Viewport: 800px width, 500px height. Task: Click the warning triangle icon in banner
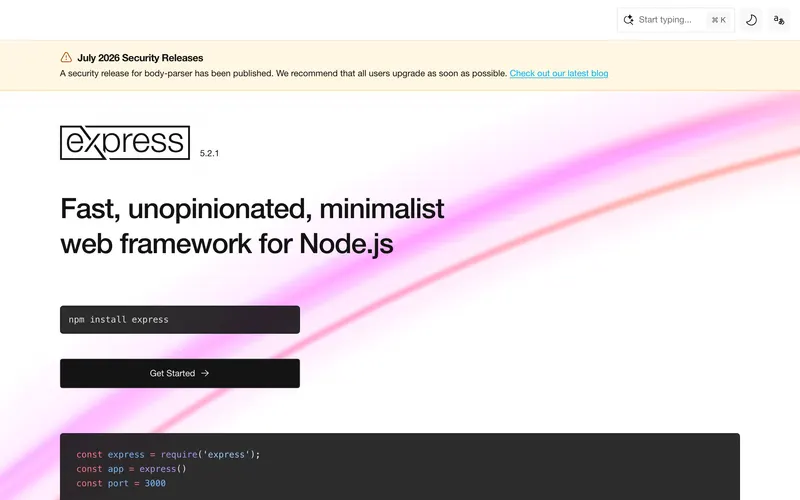[66, 57]
